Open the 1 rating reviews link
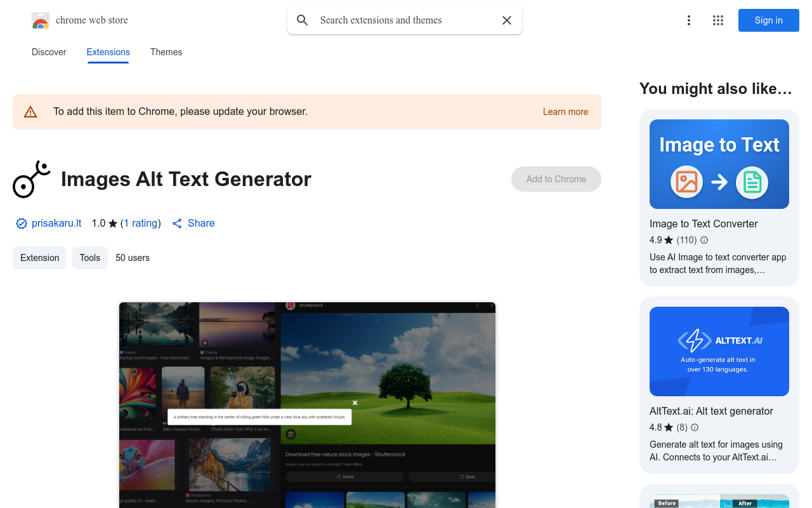Image resolution: width=812 pixels, height=508 pixels. (141, 224)
